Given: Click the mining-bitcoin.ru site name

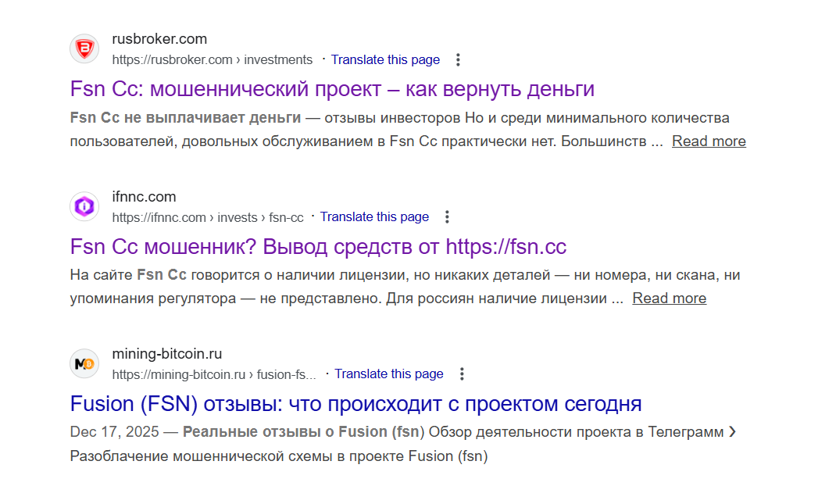Looking at the screenshot, I should (167, 354).
